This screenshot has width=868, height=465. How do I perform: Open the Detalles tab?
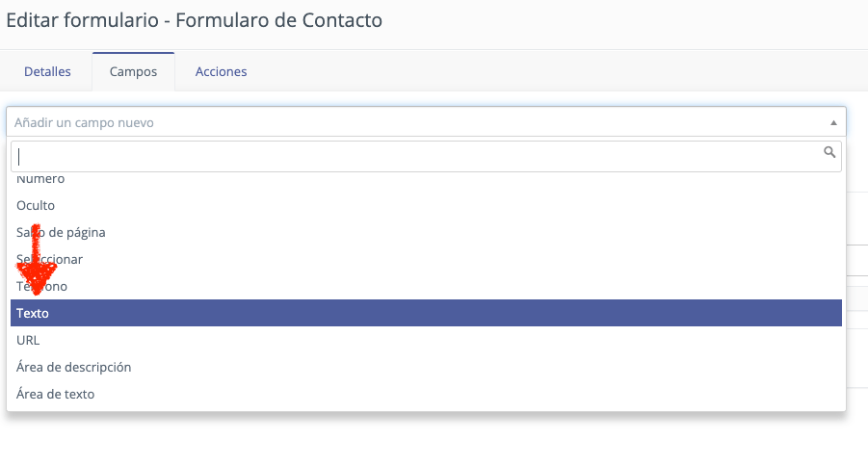[x=47, y=72]
